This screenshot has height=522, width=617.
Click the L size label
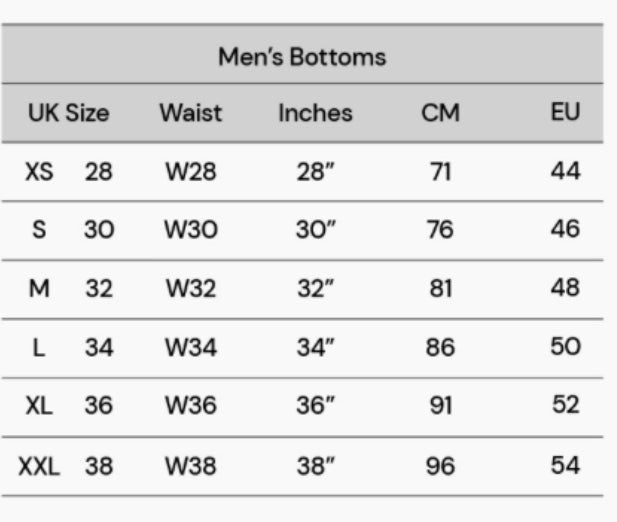(x=39, y=347)
